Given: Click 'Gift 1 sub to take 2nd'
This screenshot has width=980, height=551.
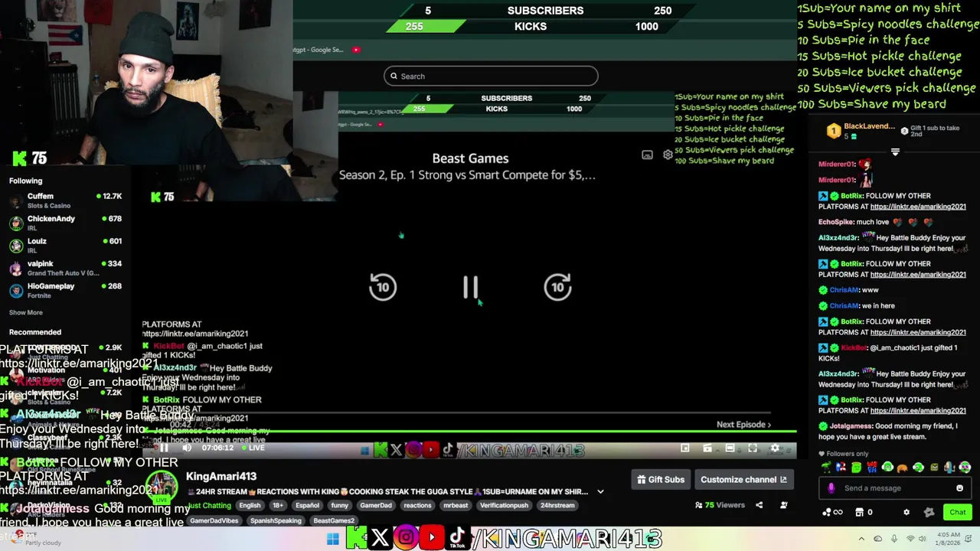Looking at the screenshot, I should click(930, 131).
